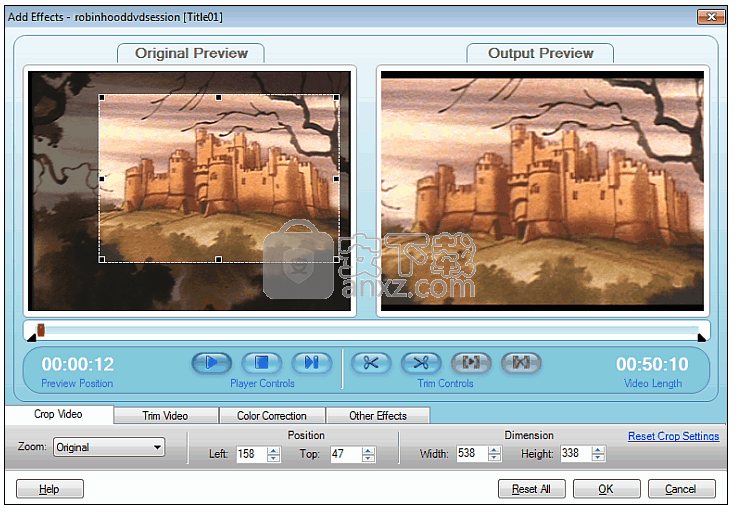Click the preview timeline seek bar
Viewport: 742px width, 521px height.
[367, 330]
